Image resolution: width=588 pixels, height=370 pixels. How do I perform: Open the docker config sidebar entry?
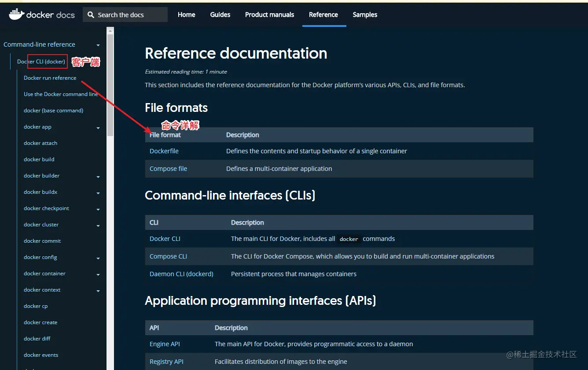tap(40, 257)
